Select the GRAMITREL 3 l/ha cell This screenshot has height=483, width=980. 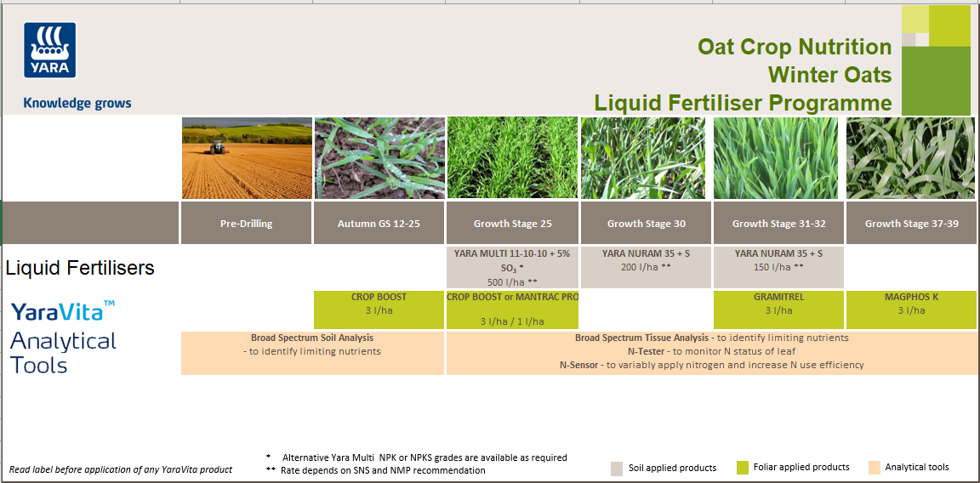778,310
